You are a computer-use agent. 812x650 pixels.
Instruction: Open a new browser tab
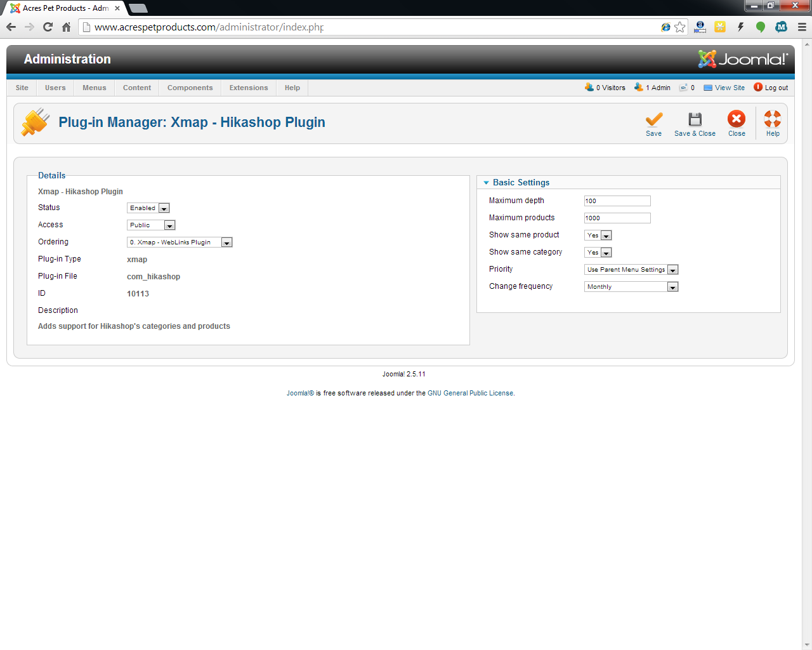[x=138, y=8]
